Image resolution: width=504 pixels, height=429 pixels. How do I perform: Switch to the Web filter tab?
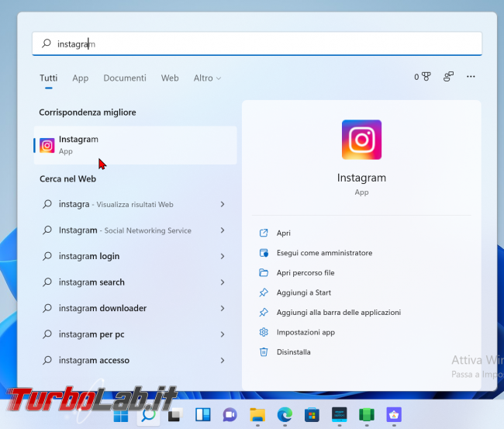pyautogui.click(x=170, y=78)
